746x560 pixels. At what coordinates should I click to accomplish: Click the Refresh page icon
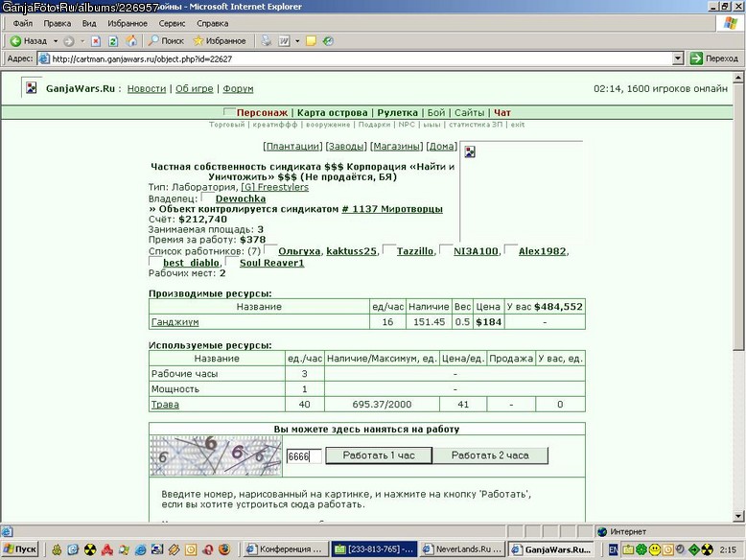pyautogui.click(x=113, y=41)
